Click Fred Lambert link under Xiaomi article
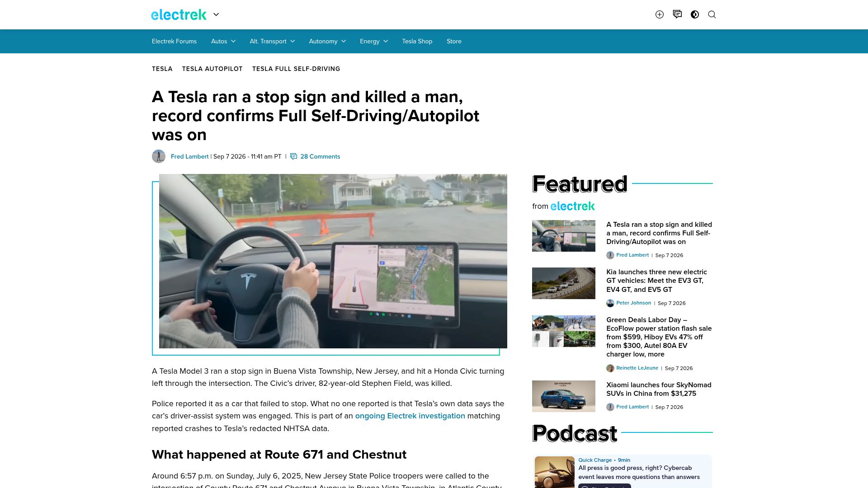The width and height of the screenshot is (868, 488). [x=632, y=407]
